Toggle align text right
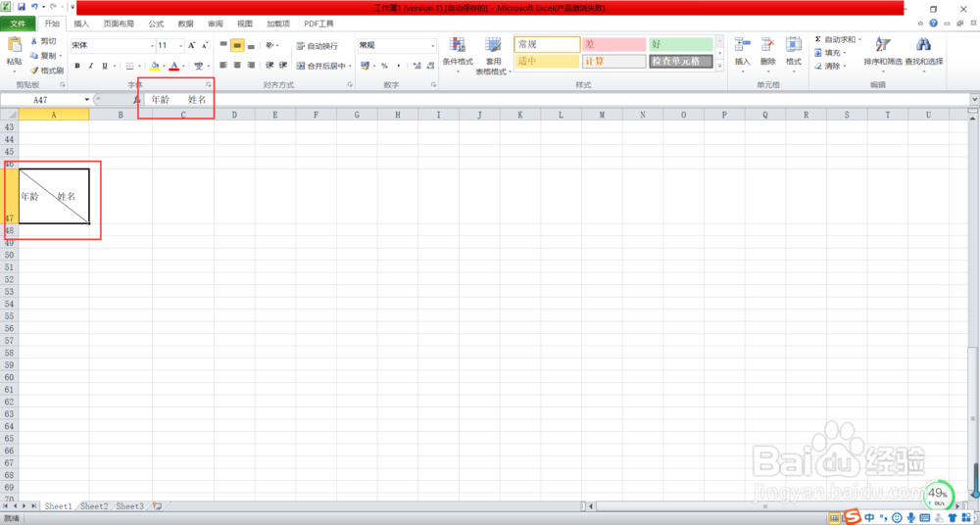Viewport: 980px width, 525px height. point(251,65)
